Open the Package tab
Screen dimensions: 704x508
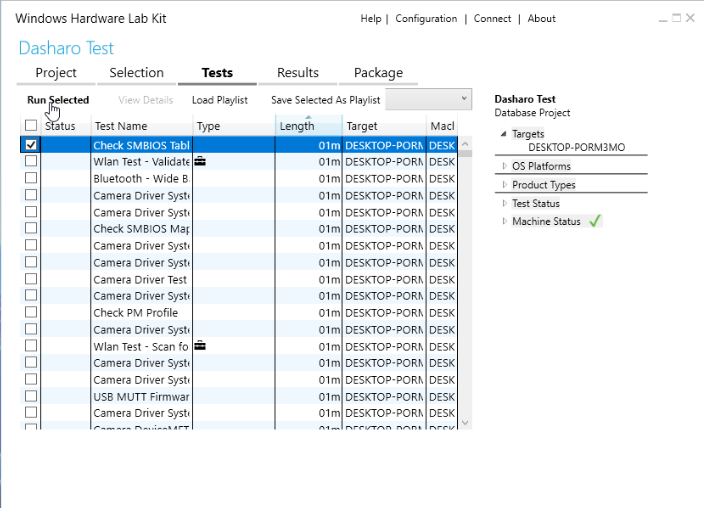coord(378,73)
